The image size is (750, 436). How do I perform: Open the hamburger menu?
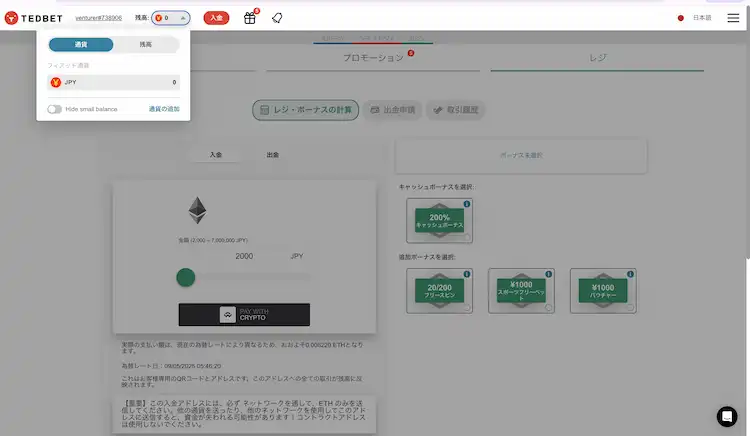tap(733, 18)
